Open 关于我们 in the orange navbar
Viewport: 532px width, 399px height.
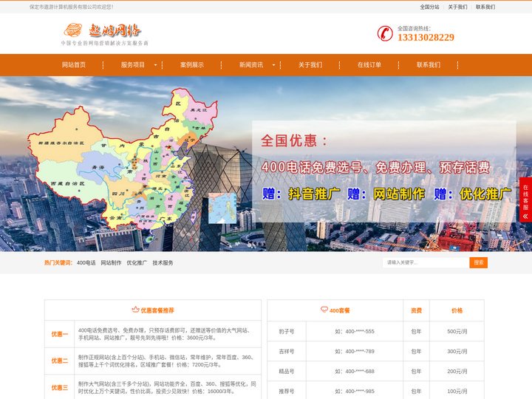click(310, 65)
